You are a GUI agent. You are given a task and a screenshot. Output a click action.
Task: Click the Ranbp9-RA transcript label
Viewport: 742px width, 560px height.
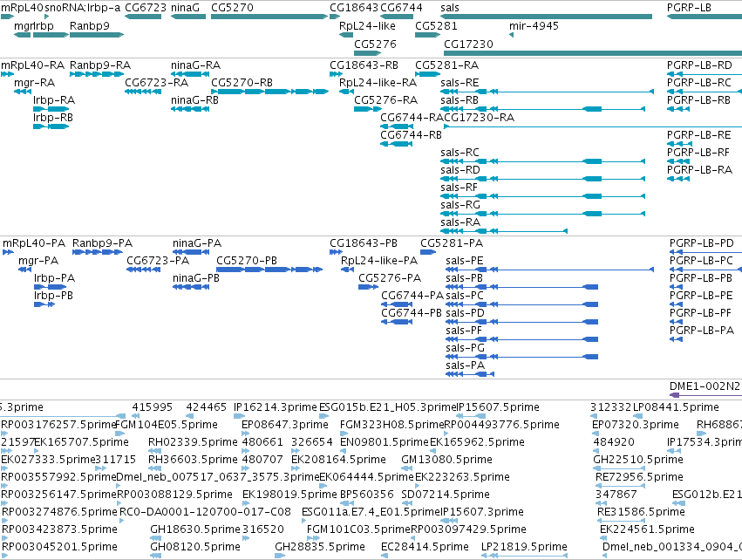pos(100,65)
